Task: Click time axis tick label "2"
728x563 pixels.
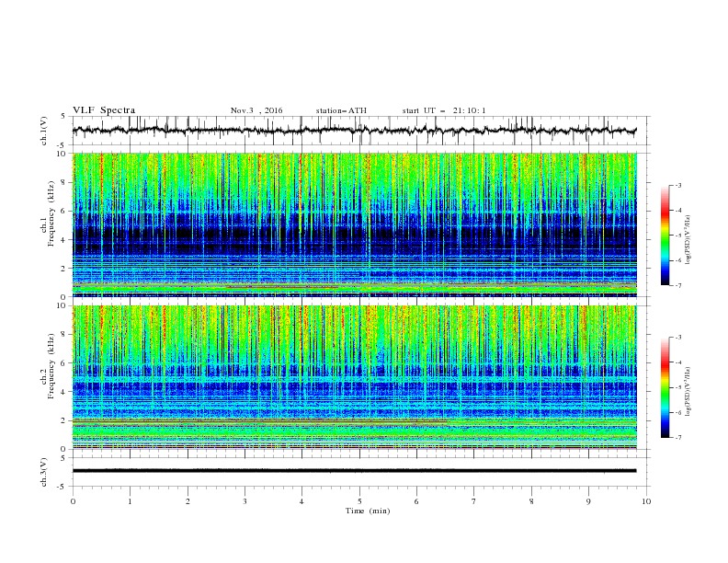Action: 188,501
